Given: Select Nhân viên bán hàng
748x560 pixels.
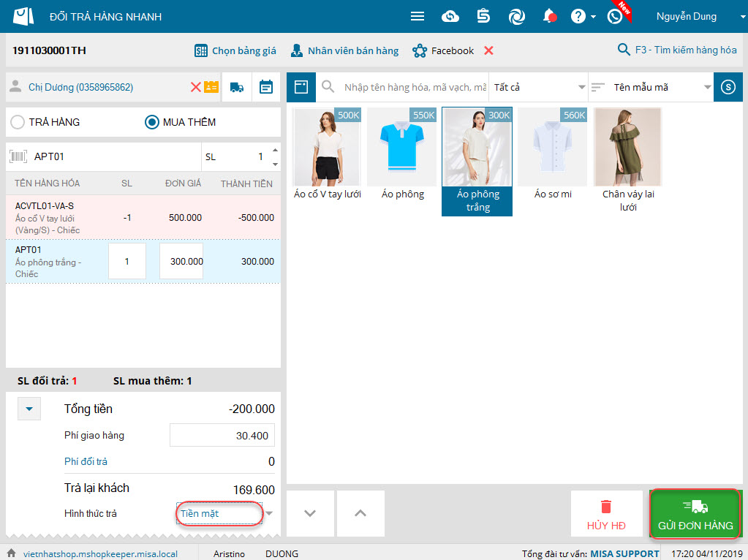Looking at the screenshot, I should pos(344,50).
